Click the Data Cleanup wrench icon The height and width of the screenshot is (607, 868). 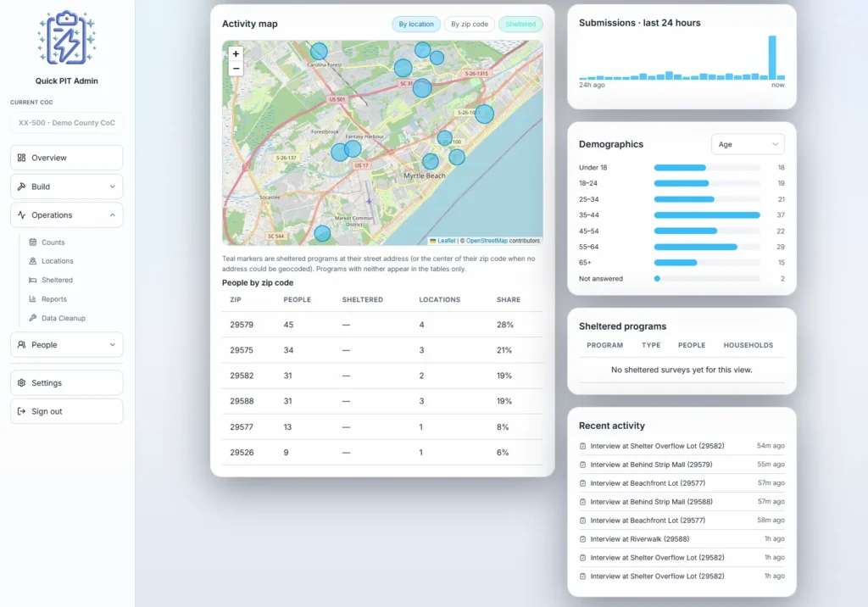coord(33,318)
